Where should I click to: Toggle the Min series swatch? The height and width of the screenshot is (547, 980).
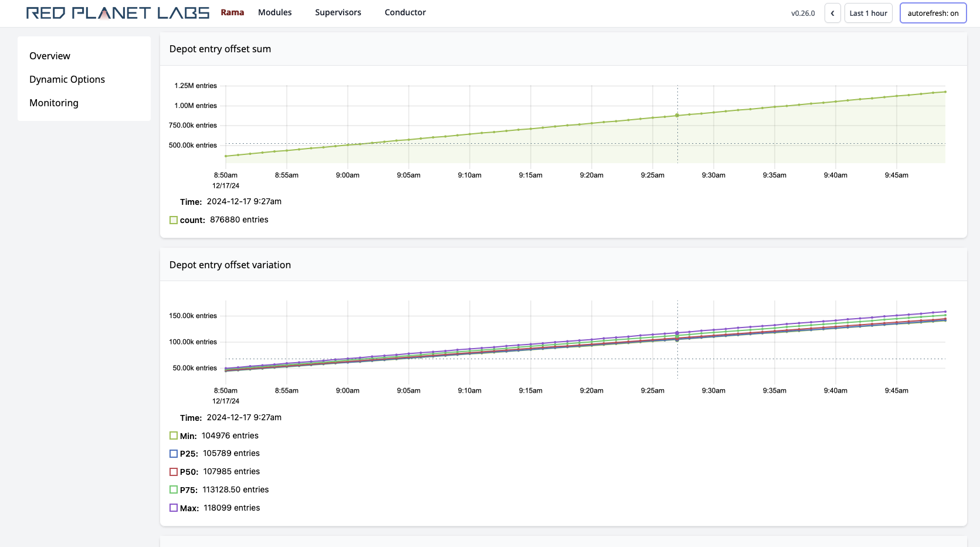tap(174, 435)
